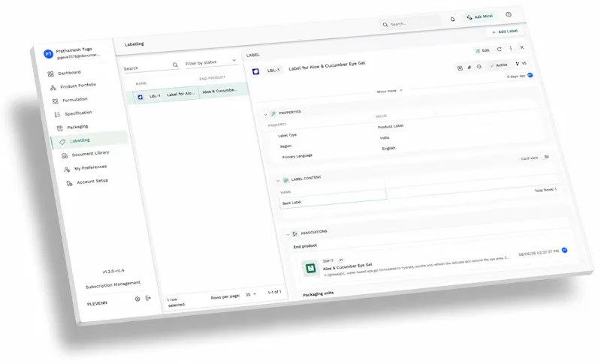Expand details with Show more
The width and height of the screenshot is (601, 364).
(389, 91)
